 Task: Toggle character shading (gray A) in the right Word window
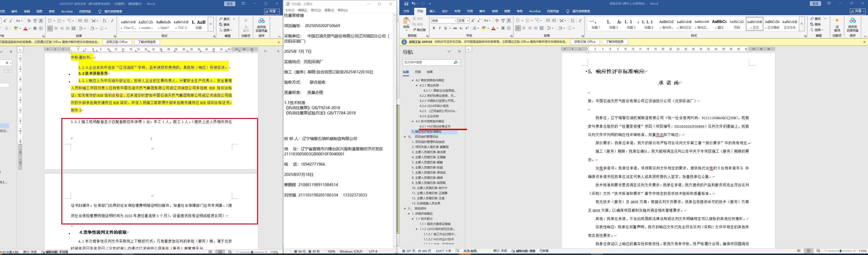(503, 28)
